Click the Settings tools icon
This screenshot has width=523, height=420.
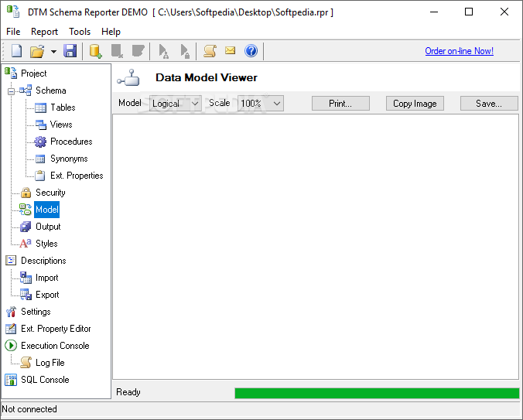tap(11, 312)
